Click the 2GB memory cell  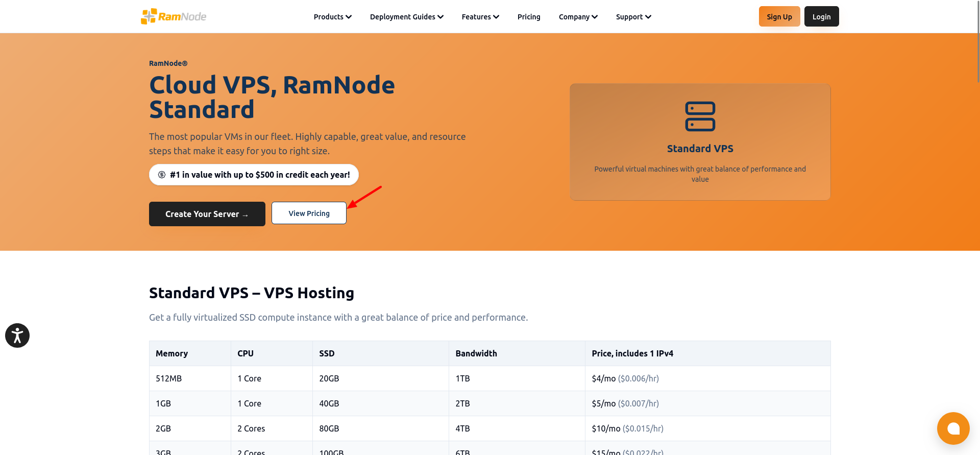(x=190, y=428)
